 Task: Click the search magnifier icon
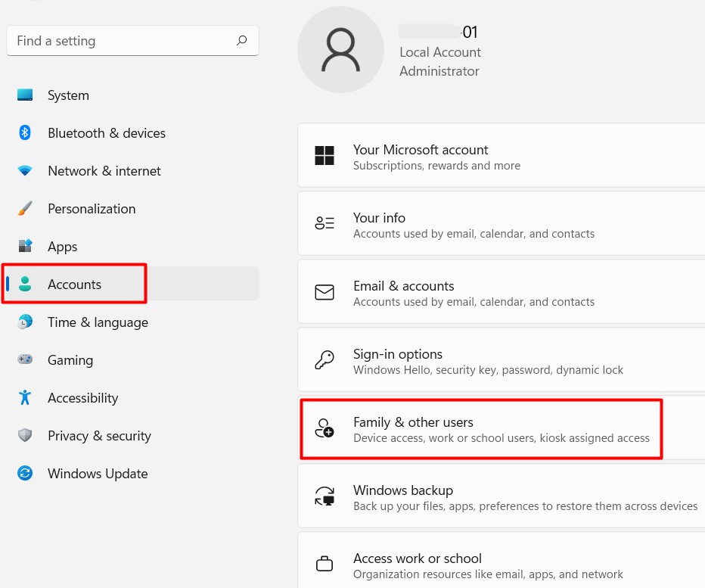pyautogui.click(x=241, y=41)
